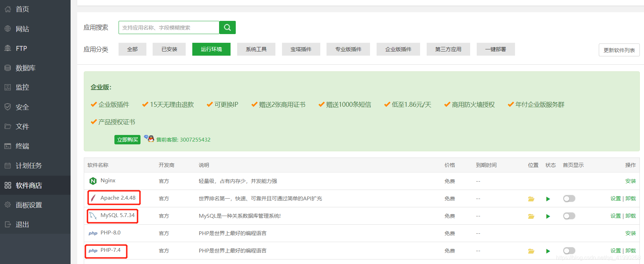The image size is (644, 264).
Task: Click the chart icon beside 监控
Action: 8,87
